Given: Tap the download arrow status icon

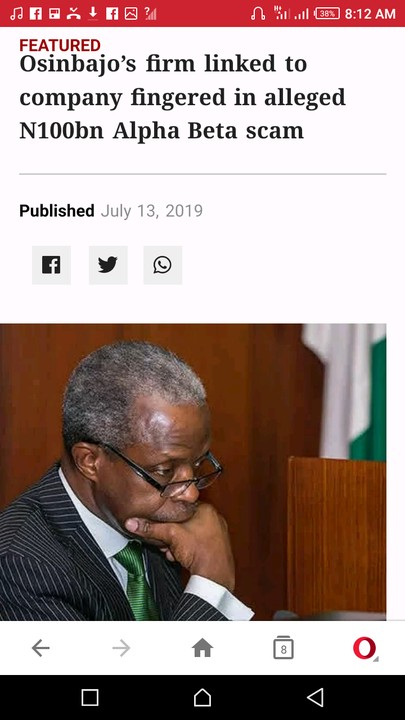Looking at the screenshot, I should pos(93,14).
